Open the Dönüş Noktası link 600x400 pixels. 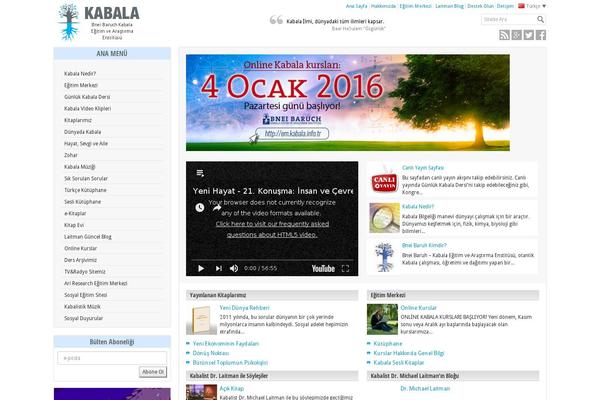[211, 353]
